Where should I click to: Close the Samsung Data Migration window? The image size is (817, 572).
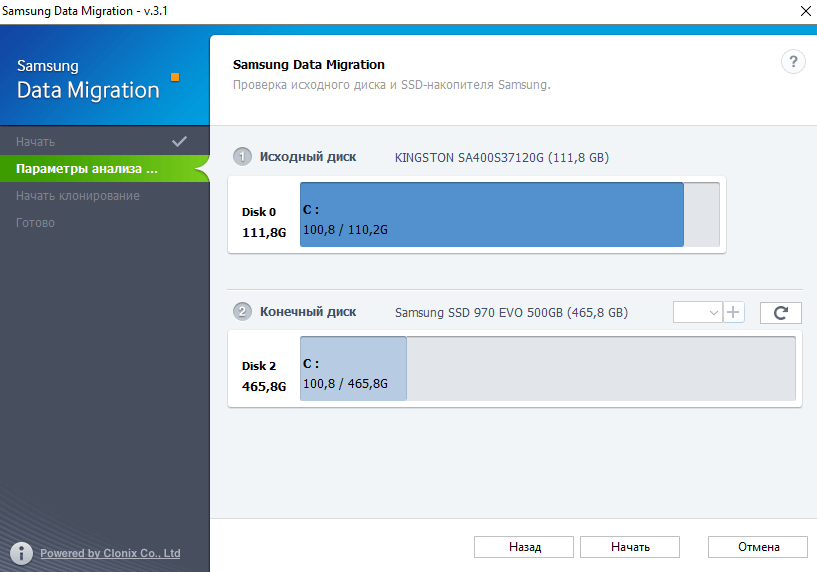click(x=805, y=11)
